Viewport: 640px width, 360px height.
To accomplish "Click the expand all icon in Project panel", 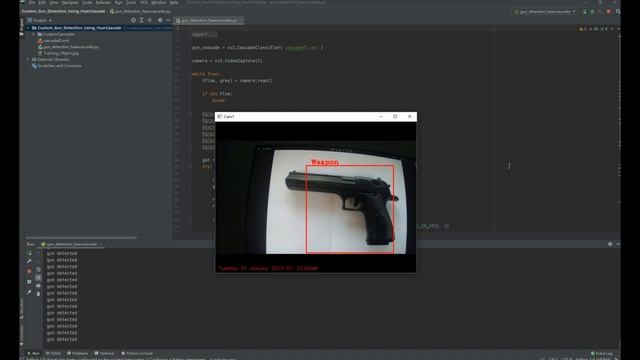I will (x=142, y=20).
